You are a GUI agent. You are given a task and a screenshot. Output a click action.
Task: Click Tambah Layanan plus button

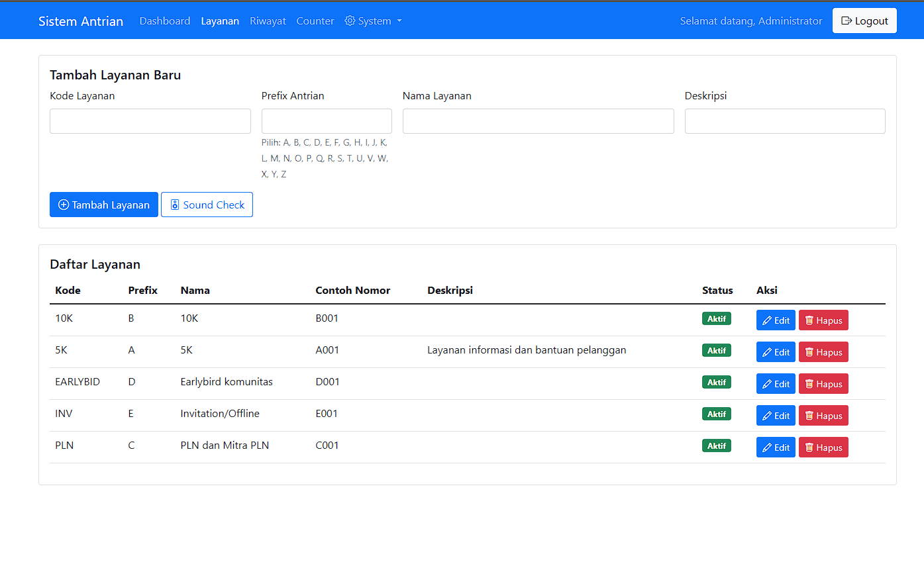click(104, 205)
